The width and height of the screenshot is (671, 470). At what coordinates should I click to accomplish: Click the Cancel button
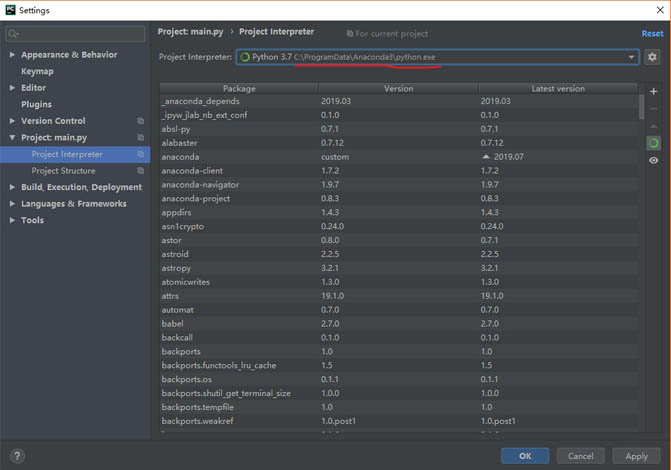pyautogui.click(x=580, y=456)
